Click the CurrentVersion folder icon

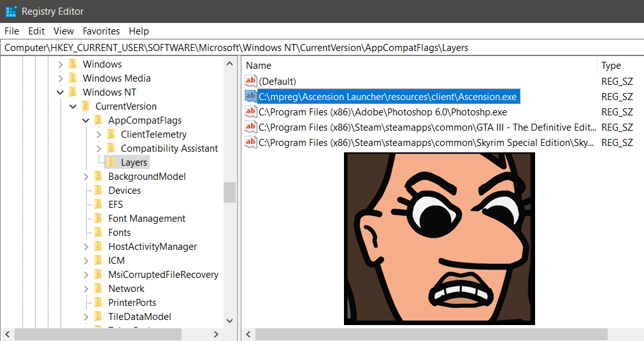[85, 106]
